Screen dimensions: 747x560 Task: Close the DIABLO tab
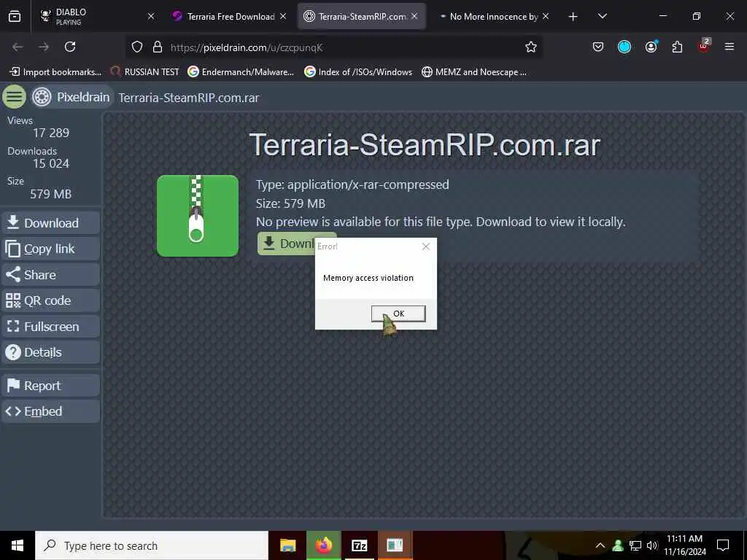pyautogui.click(x=151, y=16)
